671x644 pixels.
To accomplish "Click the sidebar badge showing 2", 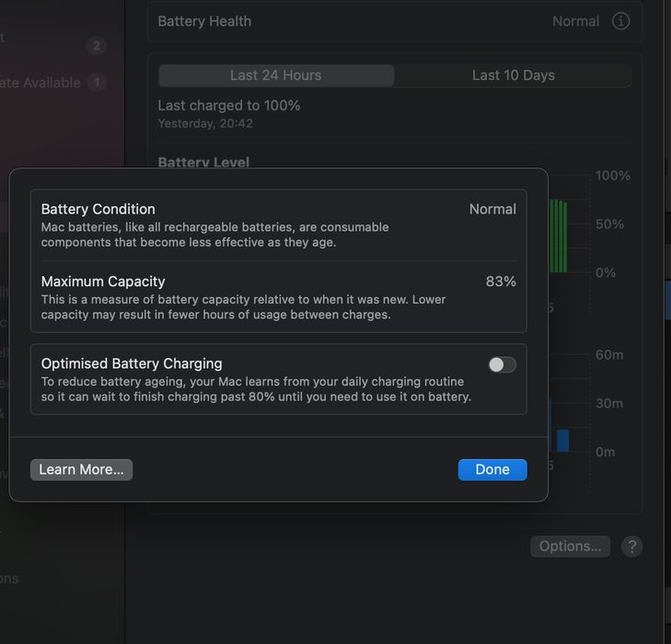I will point(97,45).
